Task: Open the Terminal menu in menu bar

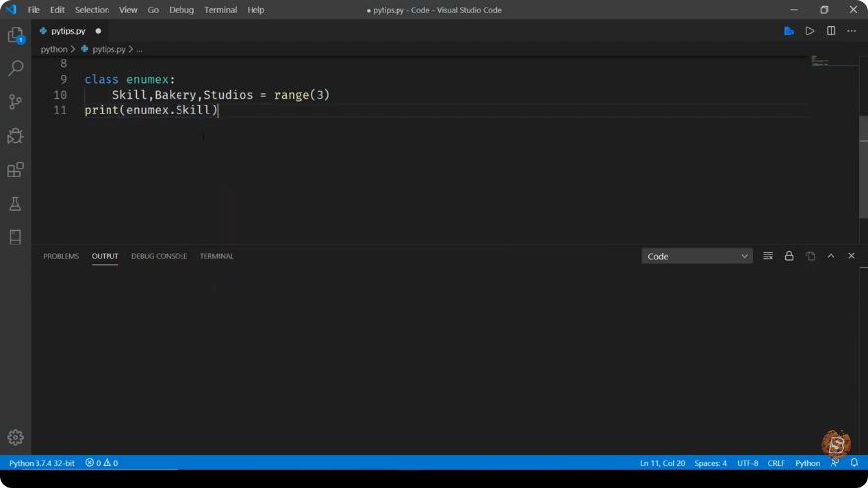Action: tap(220, 10)
